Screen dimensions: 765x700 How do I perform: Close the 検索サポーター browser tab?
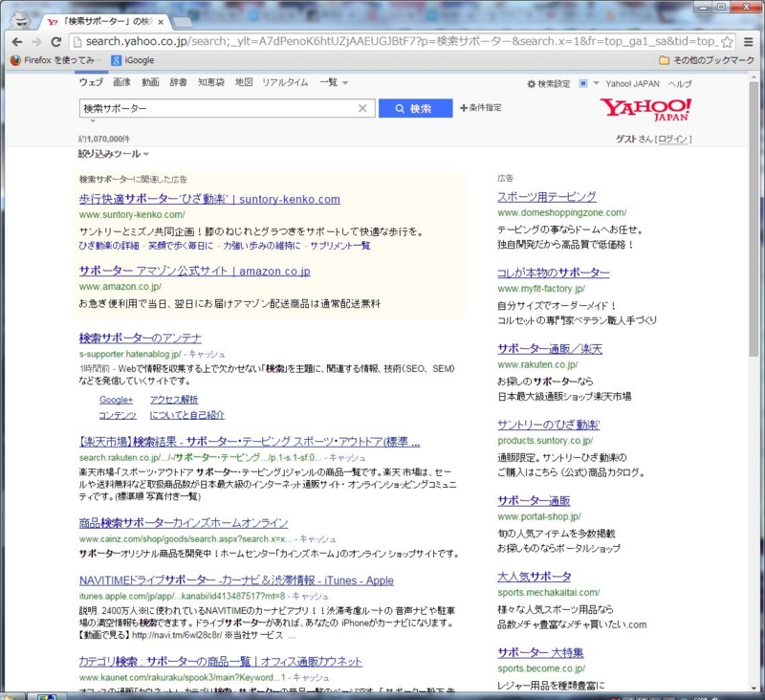[161, 22]
